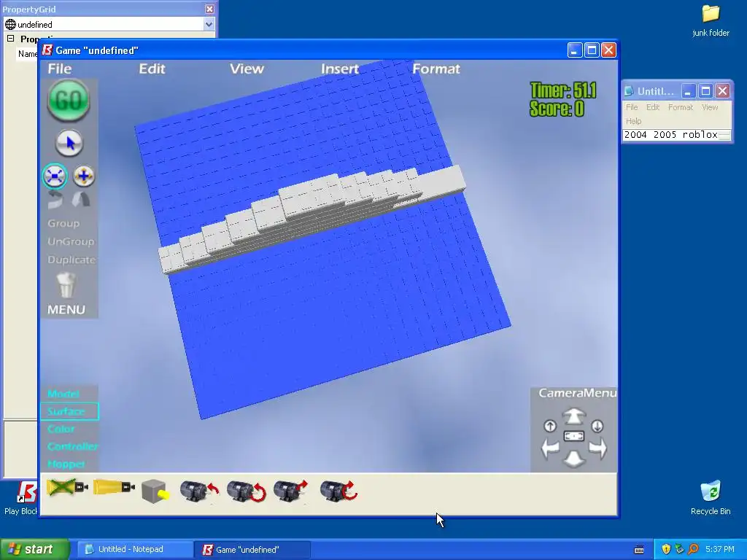This screenshot has height=560, width=747.
Task: Click the Windows Start button
Action: (x=34, y=549)
